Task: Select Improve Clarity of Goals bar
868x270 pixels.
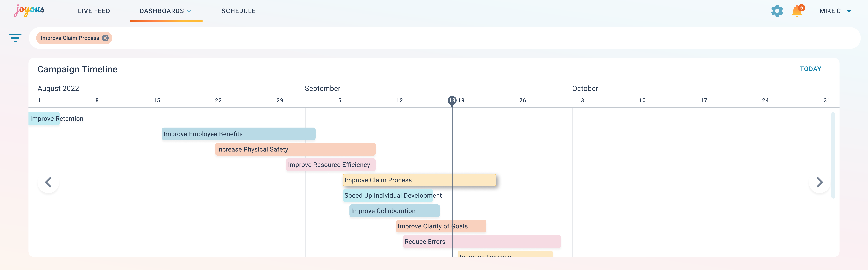Action: point(441,226)
